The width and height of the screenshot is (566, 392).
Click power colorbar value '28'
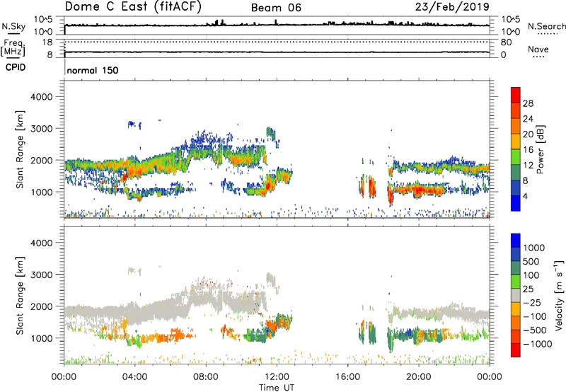(528, 103)
